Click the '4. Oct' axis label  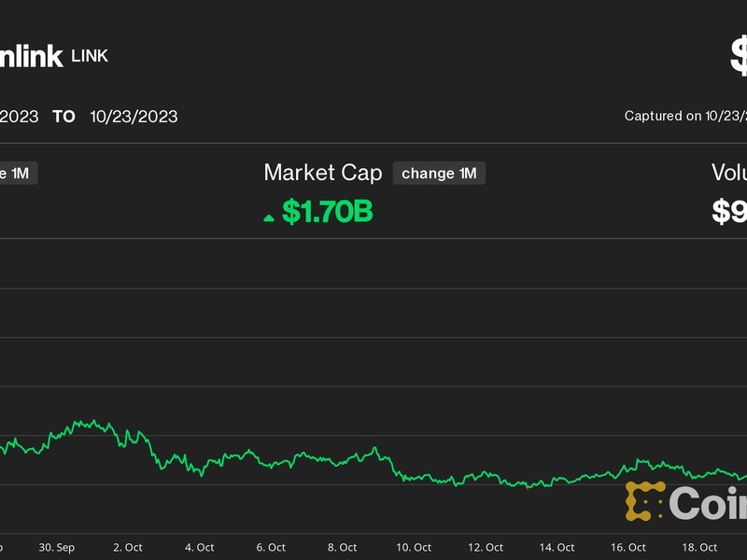(x=199, y=548)
